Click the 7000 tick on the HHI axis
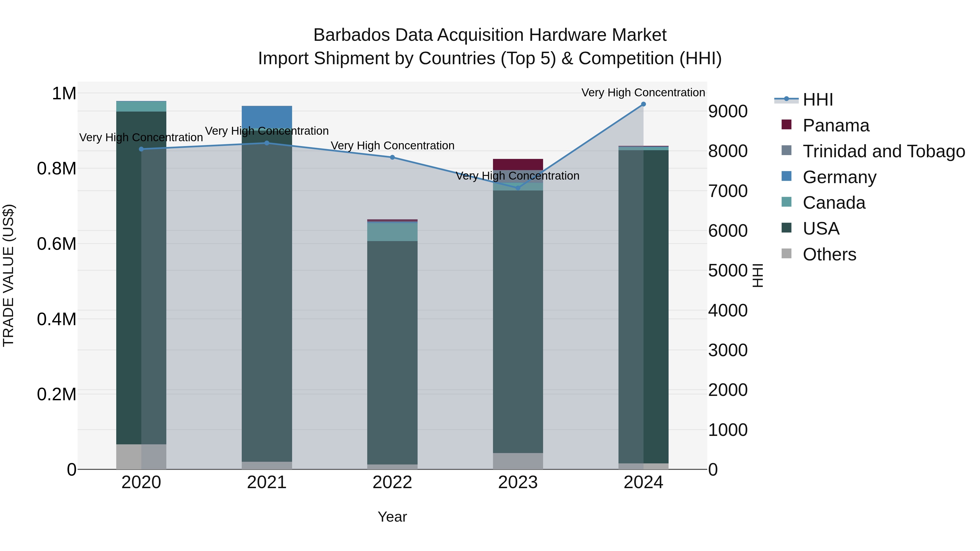The height and width of the screenshot is (551, 980). (x=728, y=191)
